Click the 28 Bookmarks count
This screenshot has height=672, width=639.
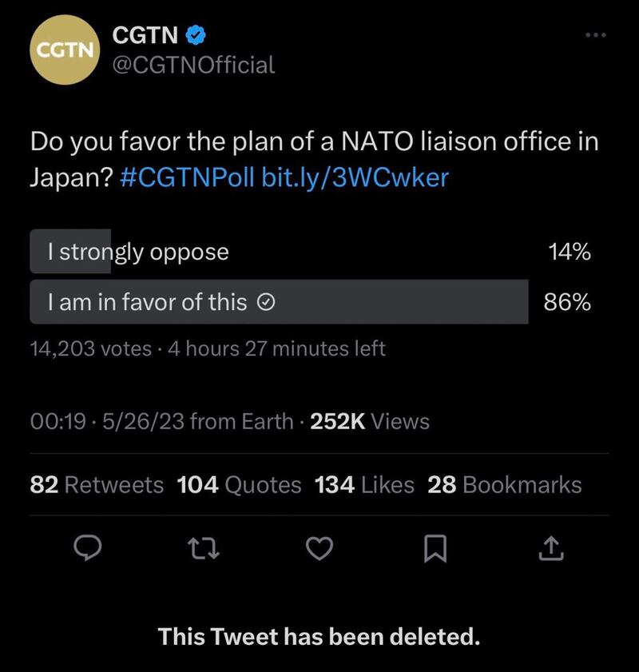point(505,484)
